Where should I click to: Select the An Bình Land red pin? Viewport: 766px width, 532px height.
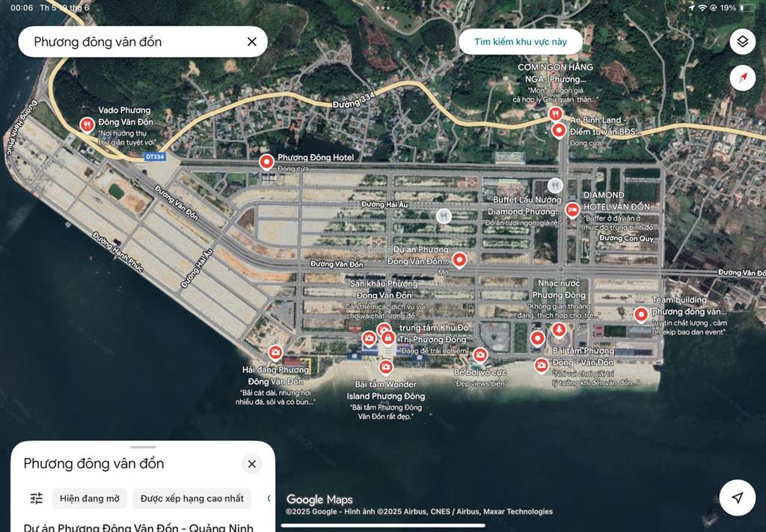point(558,130)
